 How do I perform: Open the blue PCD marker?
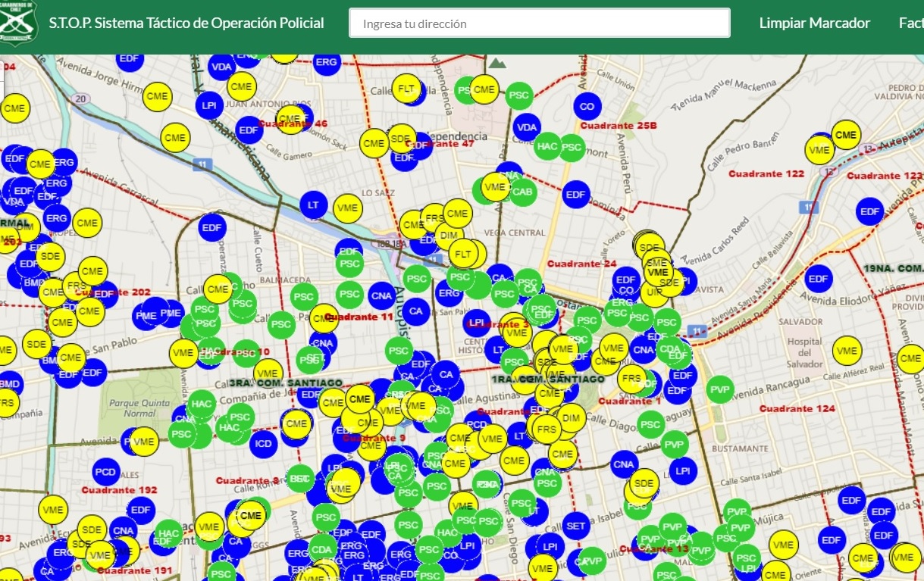106,472
